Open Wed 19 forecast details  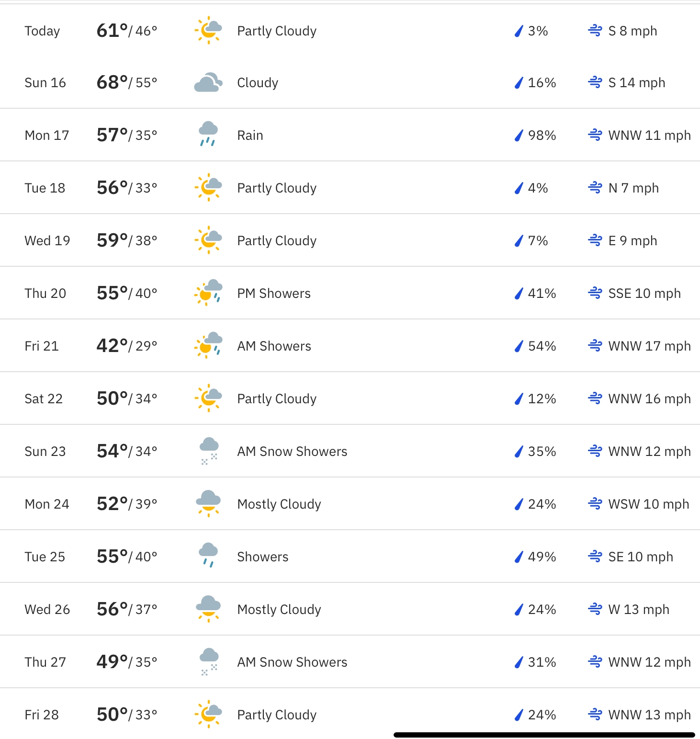350,240
